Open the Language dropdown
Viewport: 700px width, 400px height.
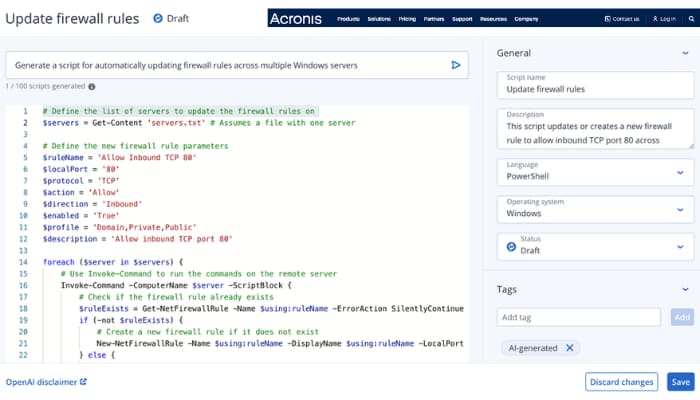pyautogui.click(x=596, y=172)
